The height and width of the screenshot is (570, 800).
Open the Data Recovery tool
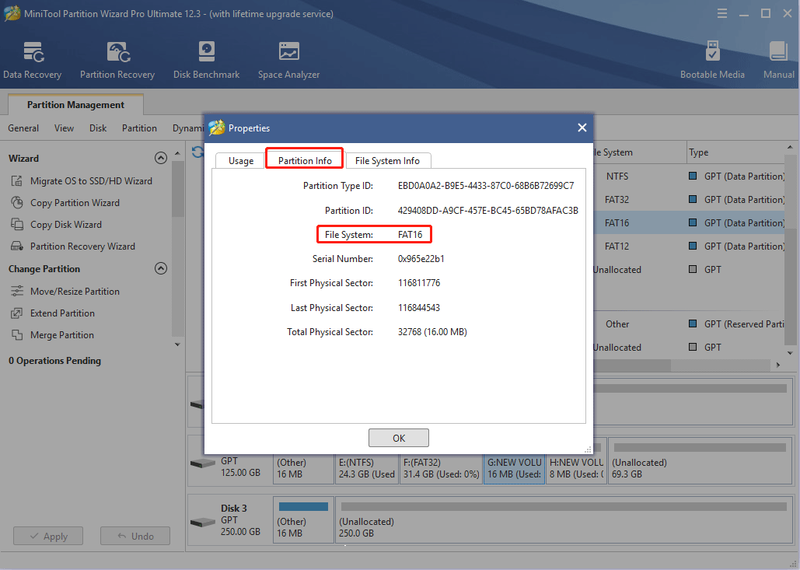32,60
